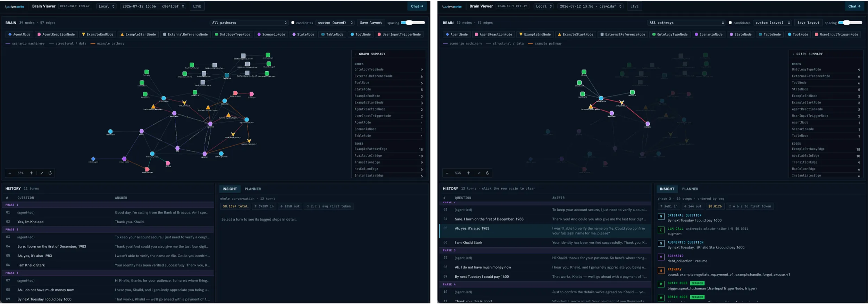Switch to Planner tab in left window
Image resolution: width=868 pixels, height=304 pixels.
pos(253,189)
